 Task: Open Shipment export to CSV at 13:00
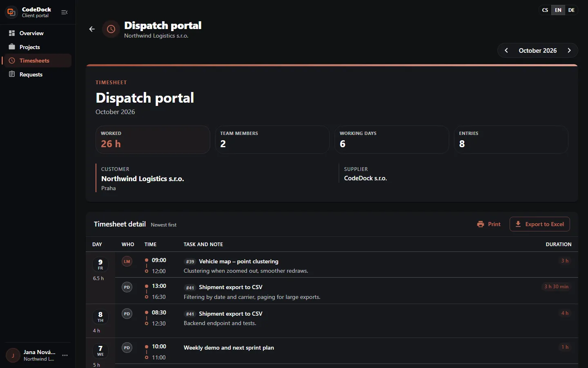pos(231,287)
